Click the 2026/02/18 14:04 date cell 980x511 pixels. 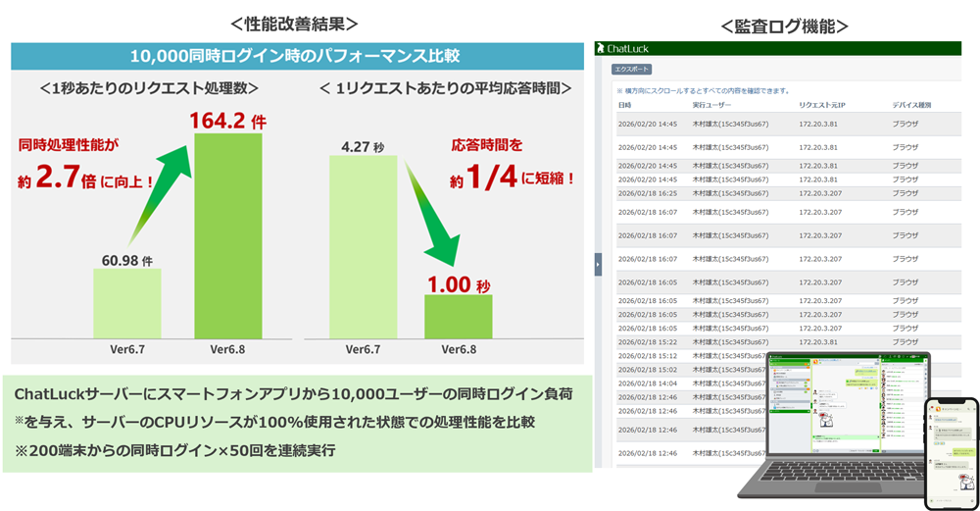pyautogui.click(x=648, y=383)
